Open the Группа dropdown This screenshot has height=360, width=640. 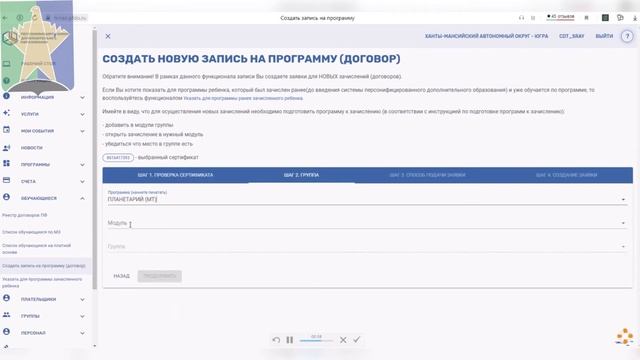[x=367, y=247]
